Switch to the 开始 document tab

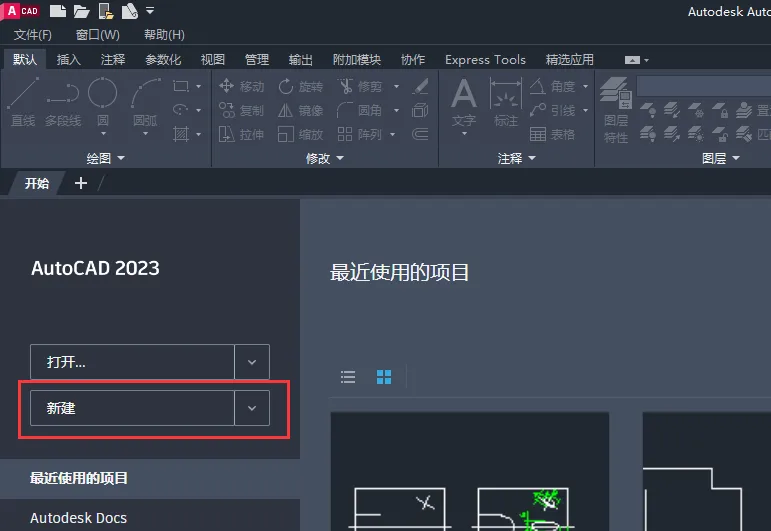[37, 183]
